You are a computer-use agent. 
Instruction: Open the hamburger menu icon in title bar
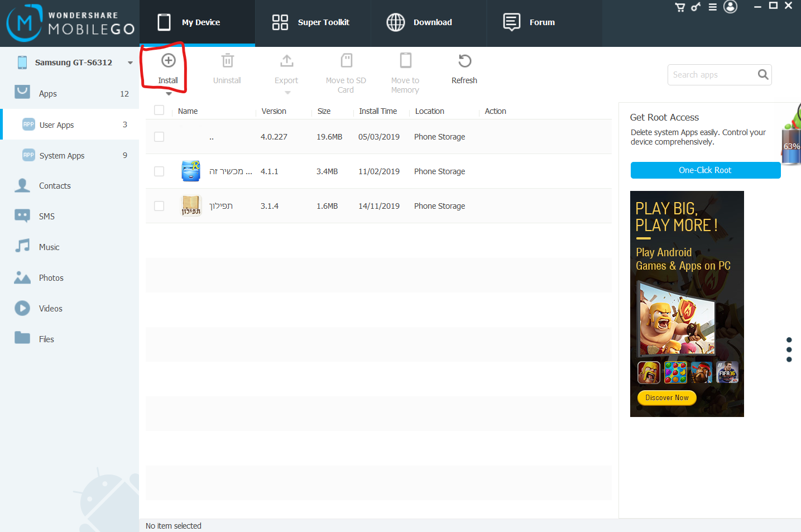point(713,7)
